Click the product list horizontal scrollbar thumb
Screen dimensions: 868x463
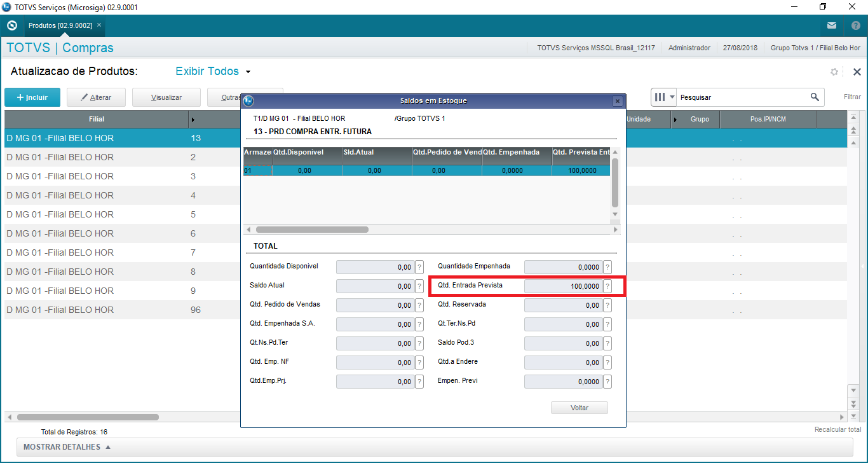[x=88, y=417]
